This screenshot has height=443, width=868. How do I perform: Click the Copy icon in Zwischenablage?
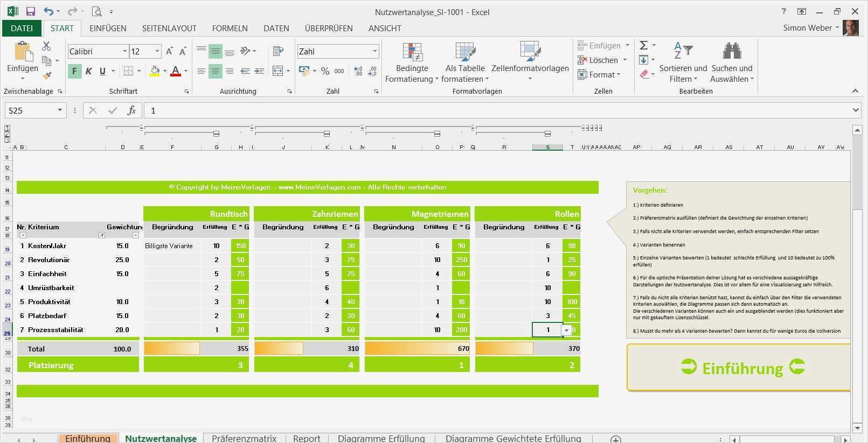tap(47, 60)
